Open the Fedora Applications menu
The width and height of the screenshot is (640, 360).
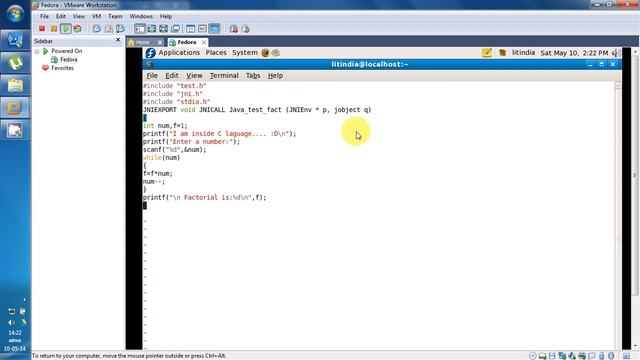click(179, 53)
